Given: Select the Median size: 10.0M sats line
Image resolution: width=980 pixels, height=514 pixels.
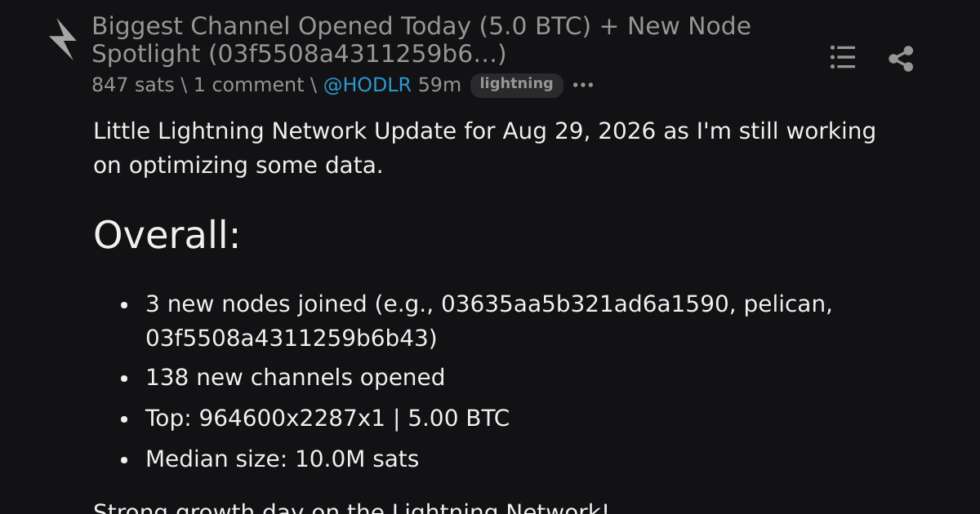Looking at the screenshot, I should (x=282, y=459).
